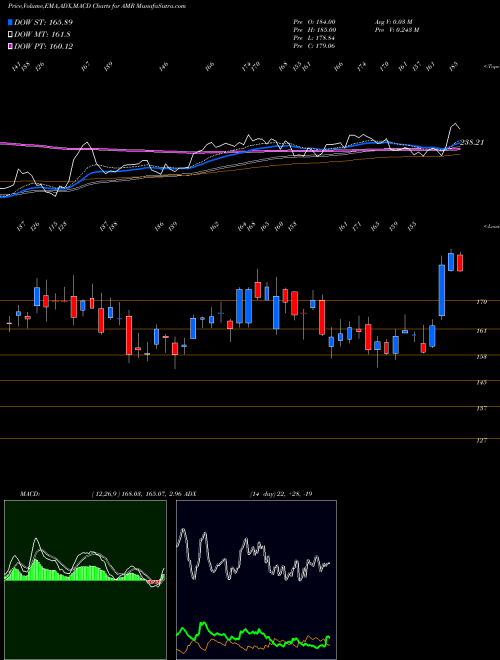Click the 'Pre L: 178.84' value
Viewport: 500px width, 660px height.
click(314, 38)
